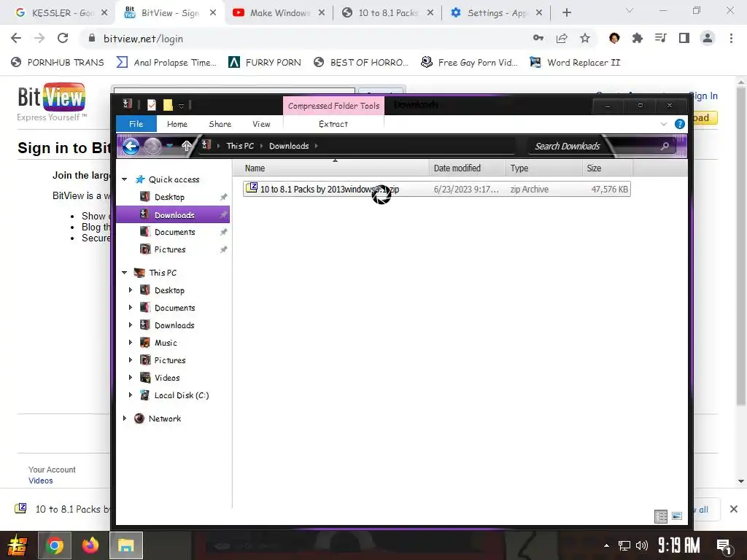Select the 10 to 8.1 Packs zip file

(436, 189)
